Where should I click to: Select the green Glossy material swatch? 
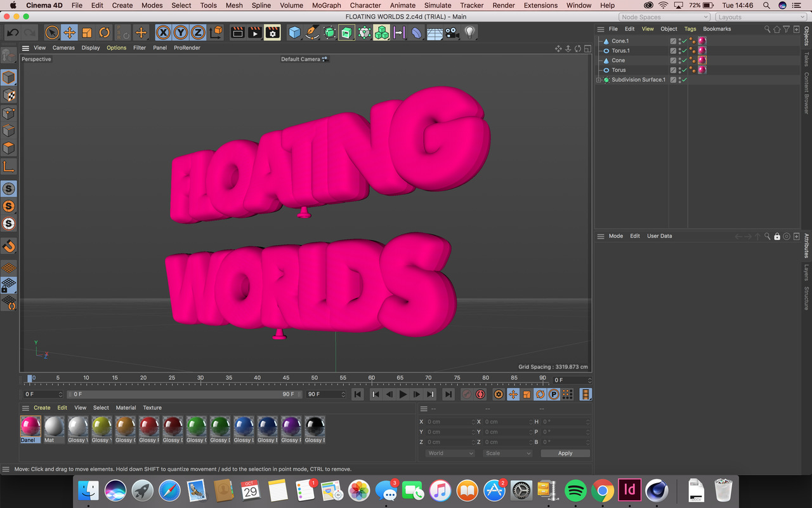(x=196, y=426)
